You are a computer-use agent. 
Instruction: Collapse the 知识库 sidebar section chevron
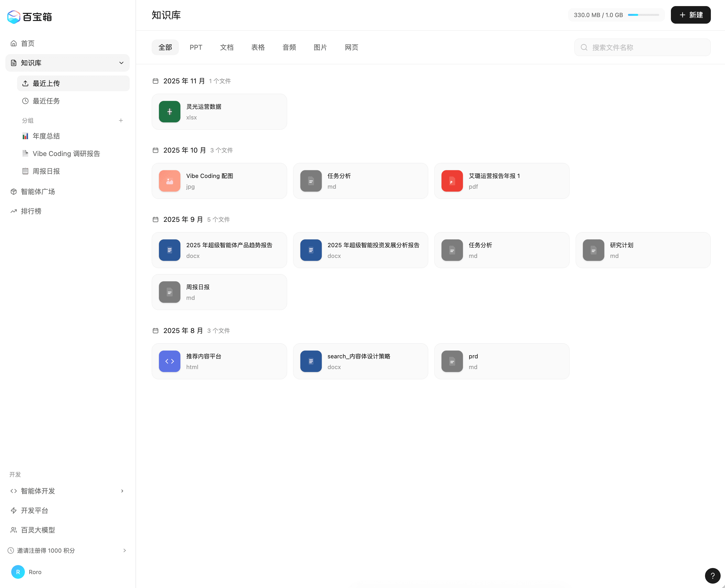coord(121,63)
